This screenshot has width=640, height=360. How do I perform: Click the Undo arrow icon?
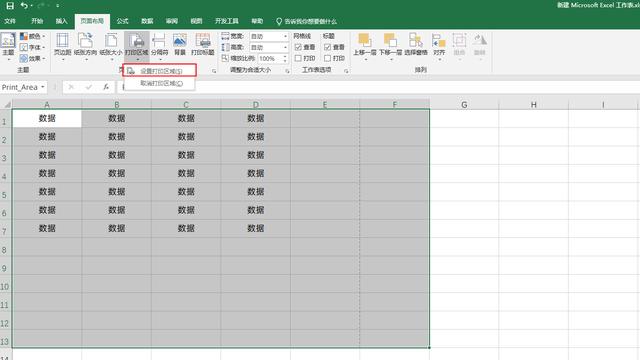tap(24, 6)
